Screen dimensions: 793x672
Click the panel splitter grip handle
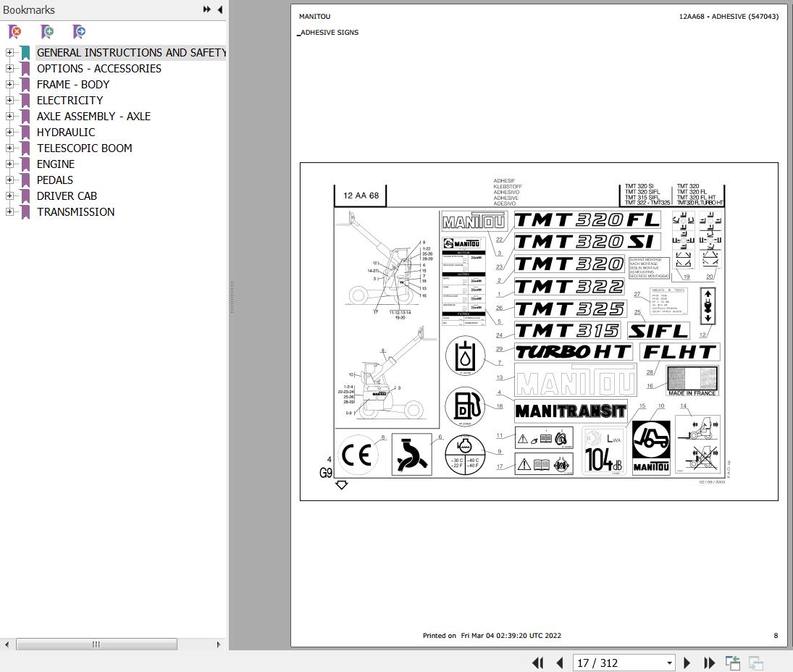pyautogui.click(x=232, y=297)
